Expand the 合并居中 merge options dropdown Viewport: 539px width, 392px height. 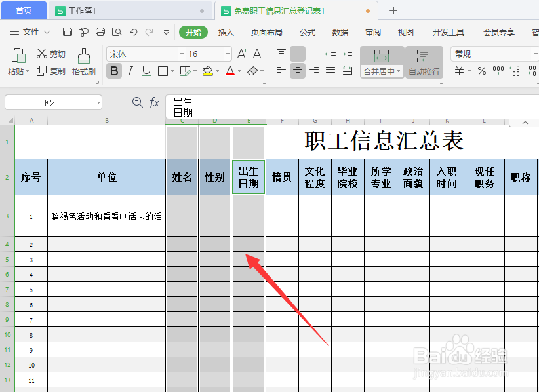399,72
